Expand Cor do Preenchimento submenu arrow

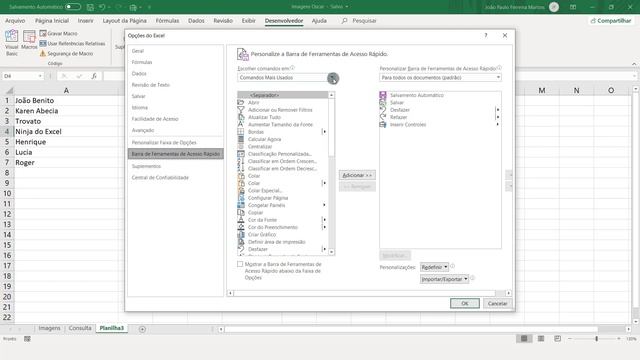[324, 227]
